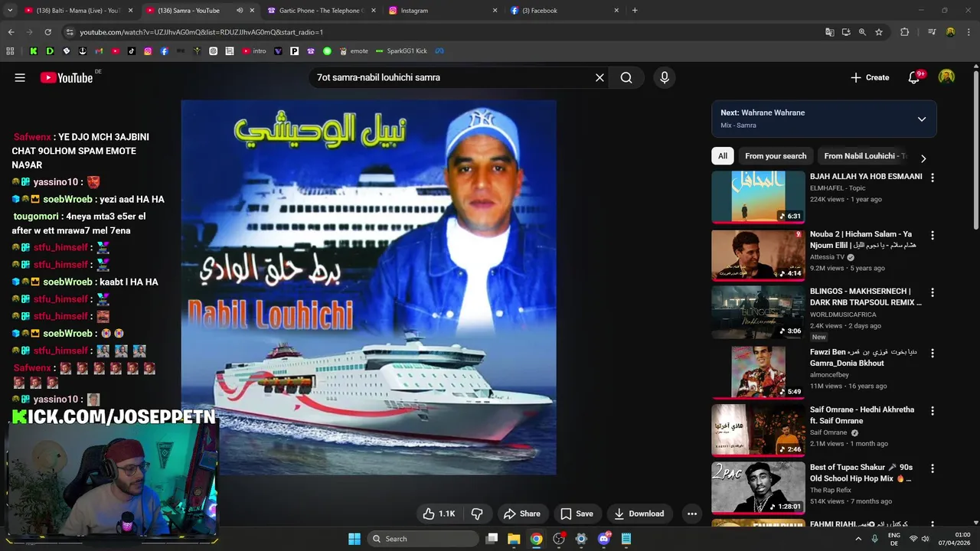Save the video to a playlist
Screen dimensions: 980x551
(577, 514)
